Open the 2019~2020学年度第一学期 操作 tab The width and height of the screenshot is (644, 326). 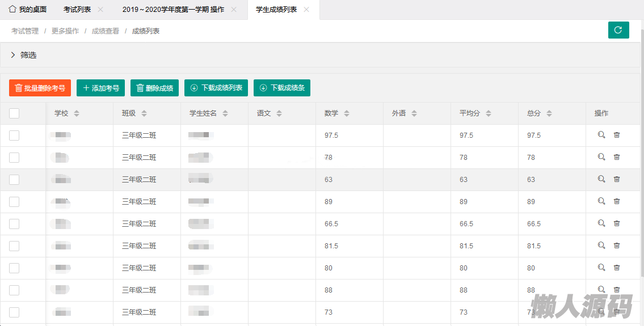[173, 10]
